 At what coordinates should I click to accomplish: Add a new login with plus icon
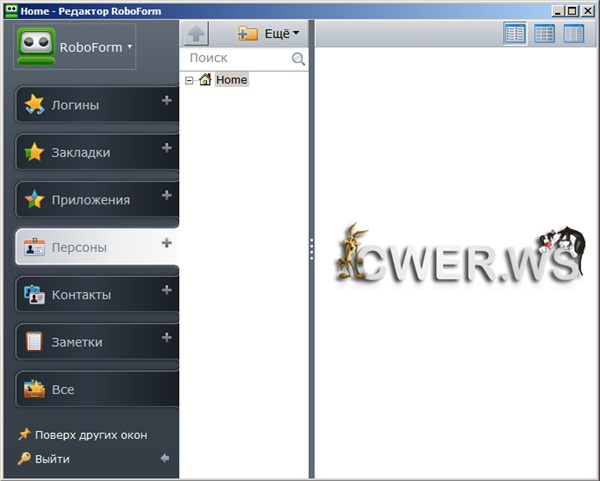click(166, 101)
